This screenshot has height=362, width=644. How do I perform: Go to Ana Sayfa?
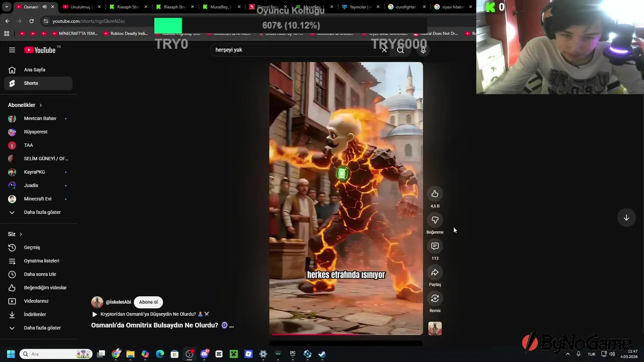pos(38,70)
